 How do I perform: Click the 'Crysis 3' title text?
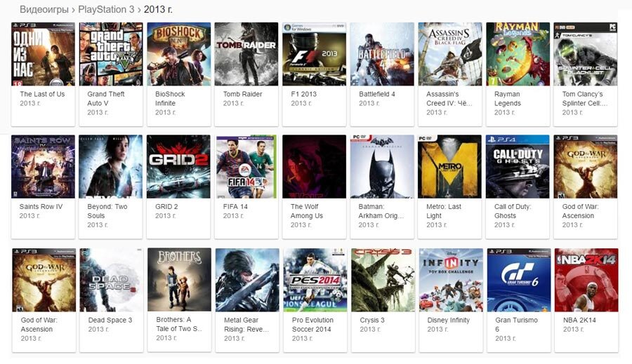(372, 320)
